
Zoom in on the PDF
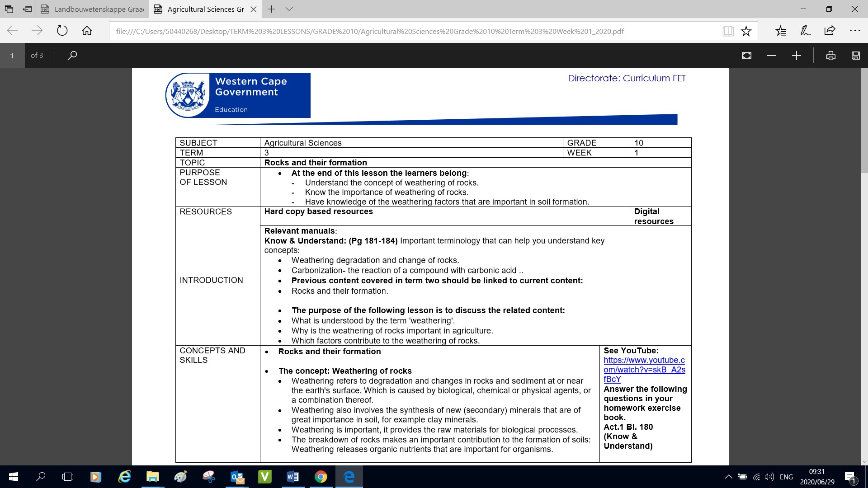click(797, 56)
